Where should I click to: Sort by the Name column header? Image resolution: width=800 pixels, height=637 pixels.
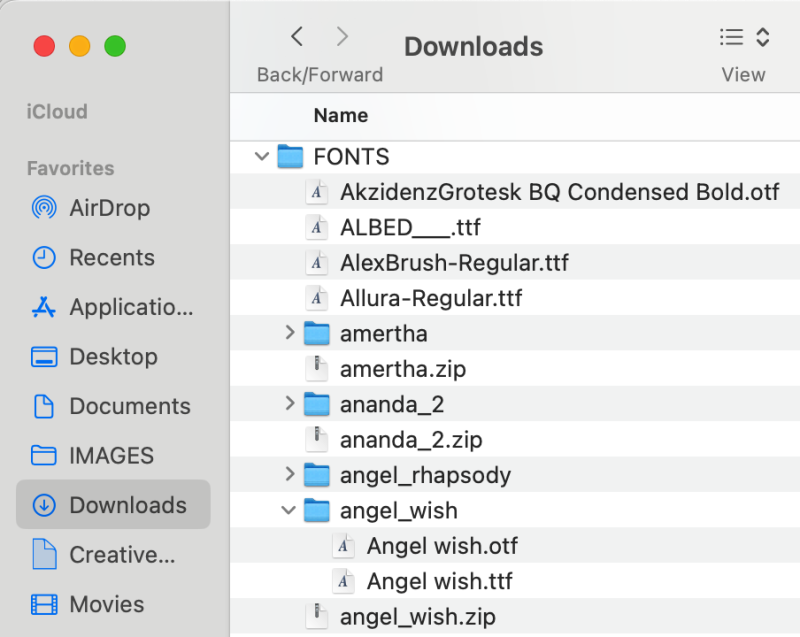click(x=341, y=116)
